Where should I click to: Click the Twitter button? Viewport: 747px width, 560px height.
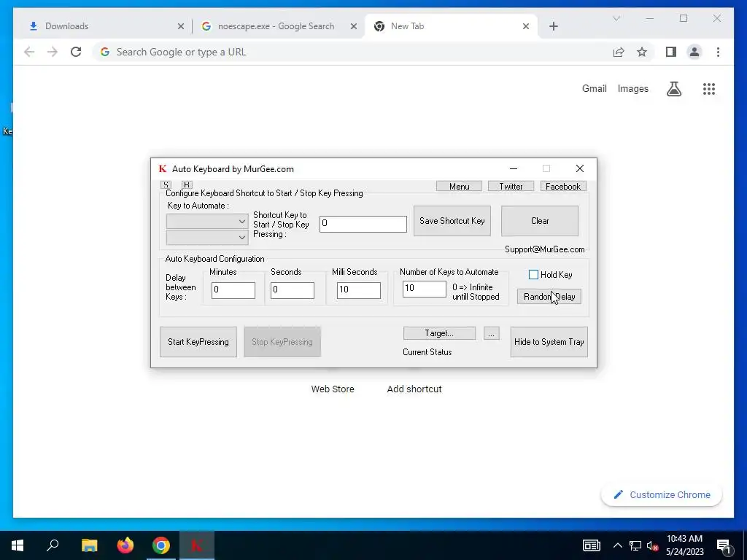[x=511, y=186]
